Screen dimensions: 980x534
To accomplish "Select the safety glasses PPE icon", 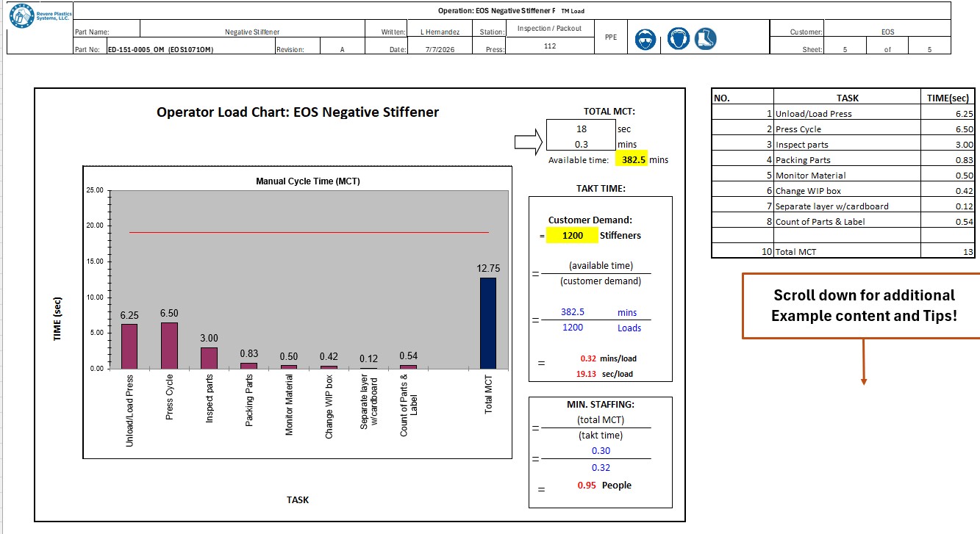I will [x=645, y=39].
